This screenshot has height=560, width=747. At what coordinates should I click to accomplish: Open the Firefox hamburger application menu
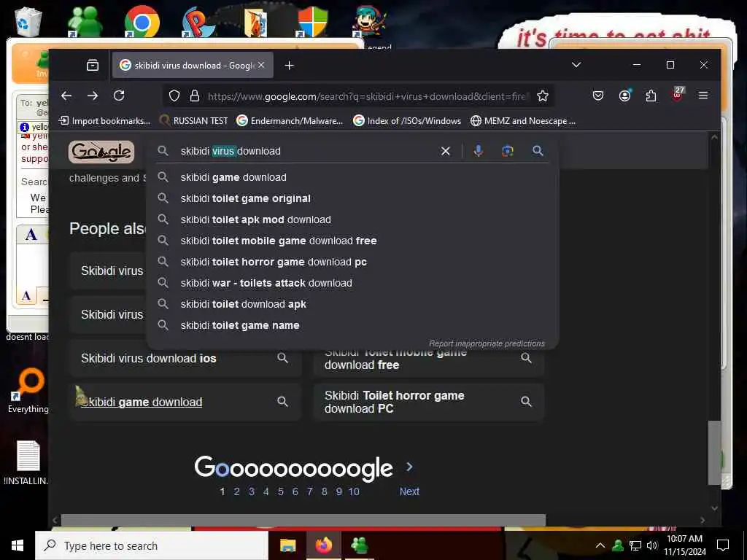coord(703,96)
